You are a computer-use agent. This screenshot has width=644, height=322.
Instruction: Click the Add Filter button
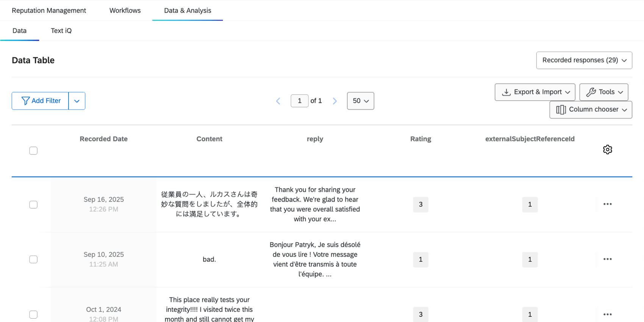[40, 101]
